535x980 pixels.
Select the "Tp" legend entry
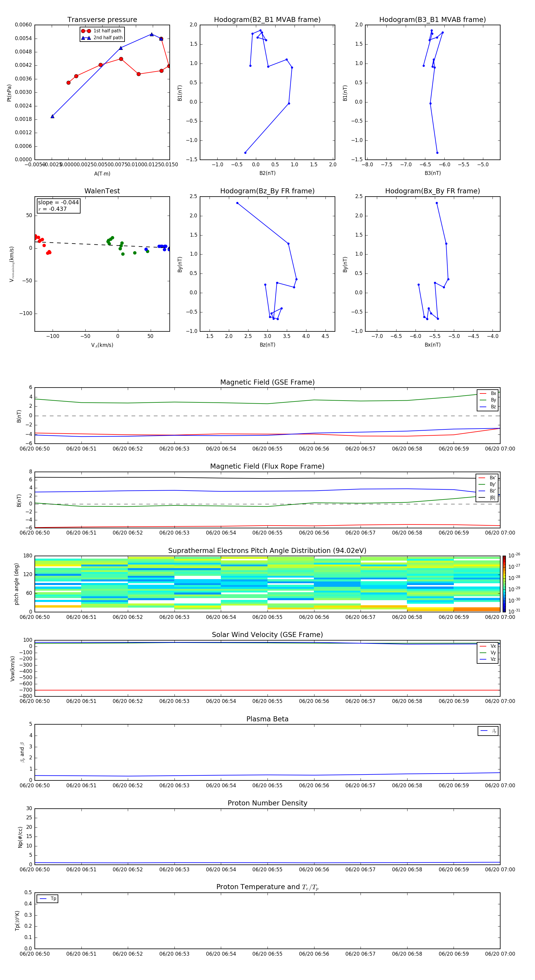(48, 899)
